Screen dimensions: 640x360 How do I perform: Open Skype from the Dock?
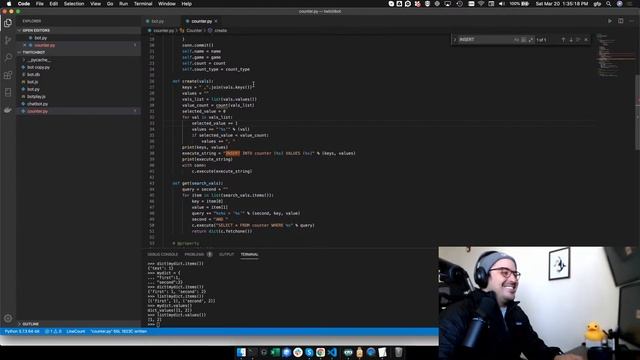click(x=309, y=352)
